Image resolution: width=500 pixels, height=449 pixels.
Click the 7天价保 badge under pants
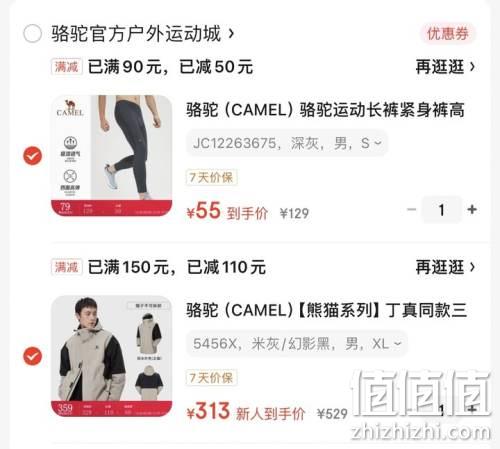tap(211, 177)
